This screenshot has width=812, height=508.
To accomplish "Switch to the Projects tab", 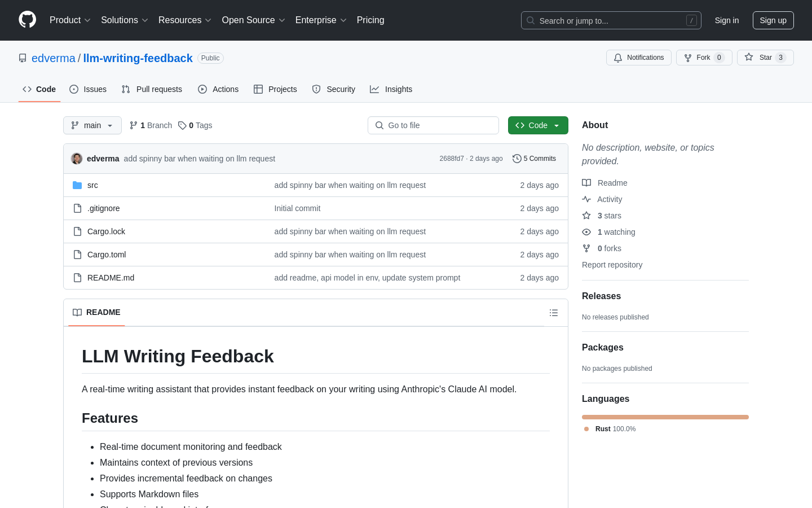I will click(x=275, y=89).
